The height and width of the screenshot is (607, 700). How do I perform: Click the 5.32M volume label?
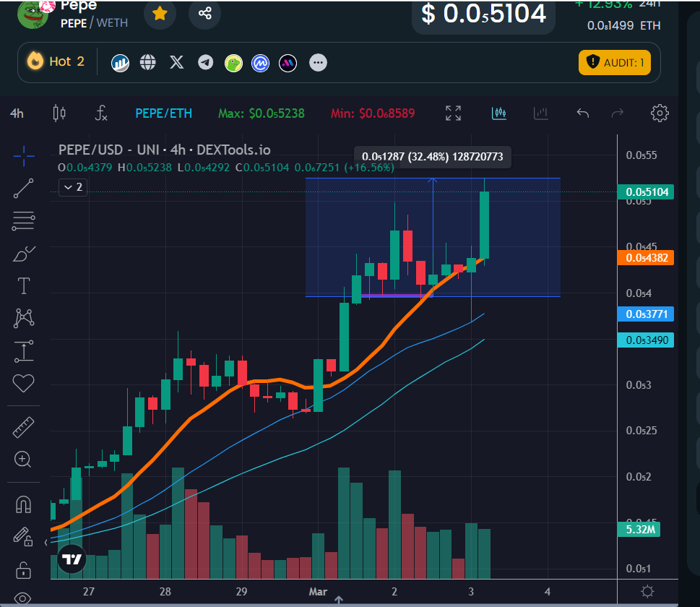[x=639, y=529]
